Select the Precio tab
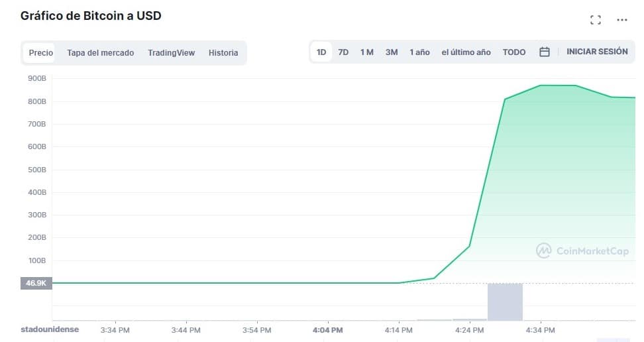 pyautogui.click(x=40, y=52)
